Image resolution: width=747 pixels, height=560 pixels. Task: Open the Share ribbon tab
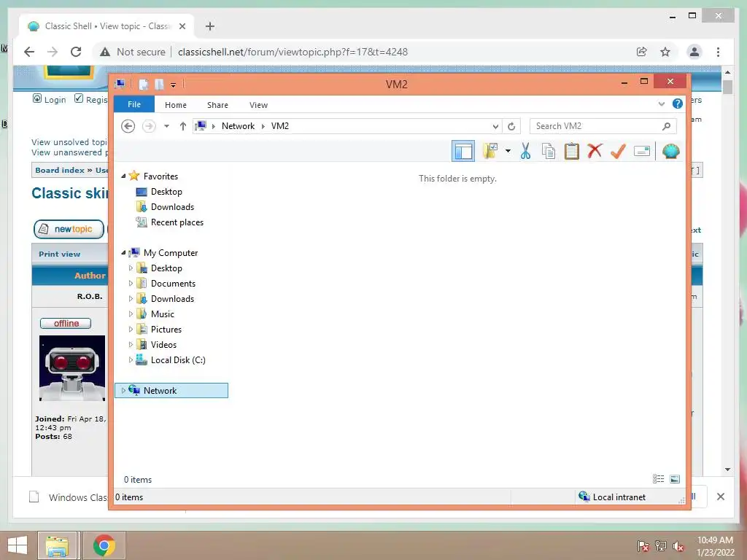pos(217,105)
